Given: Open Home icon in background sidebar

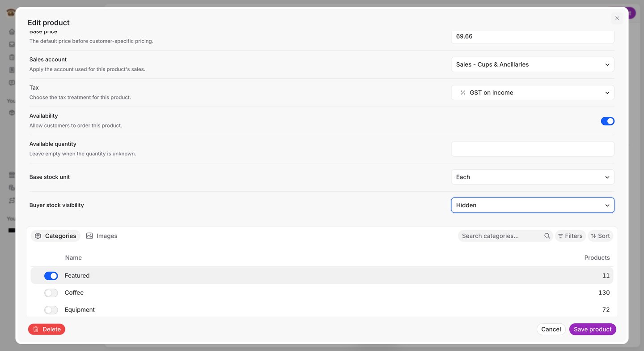Looking at the screenshot, I should point(12,32).
